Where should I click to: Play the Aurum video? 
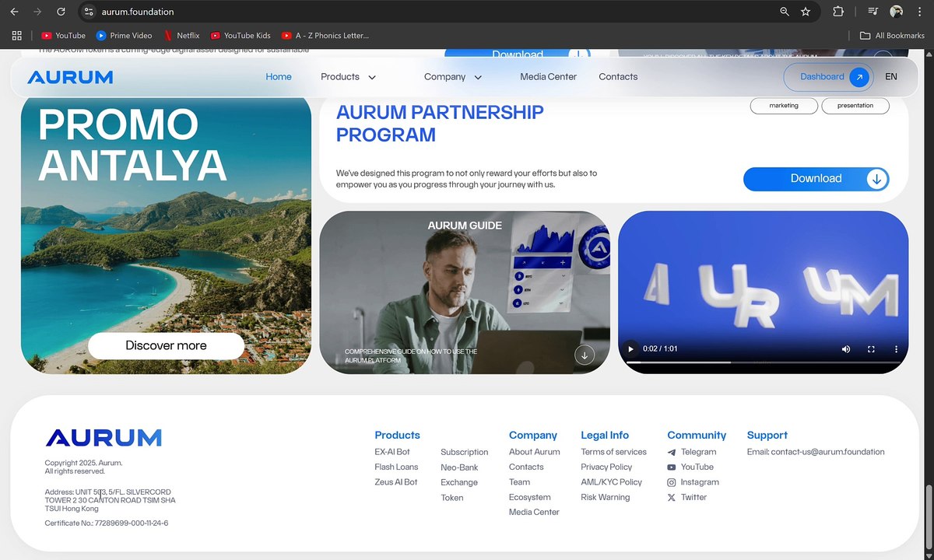631,349
